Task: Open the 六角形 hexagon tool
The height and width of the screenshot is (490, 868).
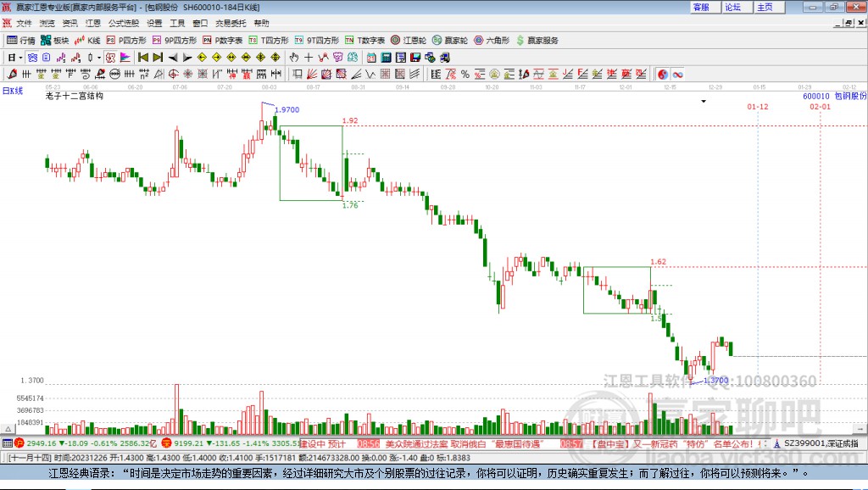Action: point(492,41)
